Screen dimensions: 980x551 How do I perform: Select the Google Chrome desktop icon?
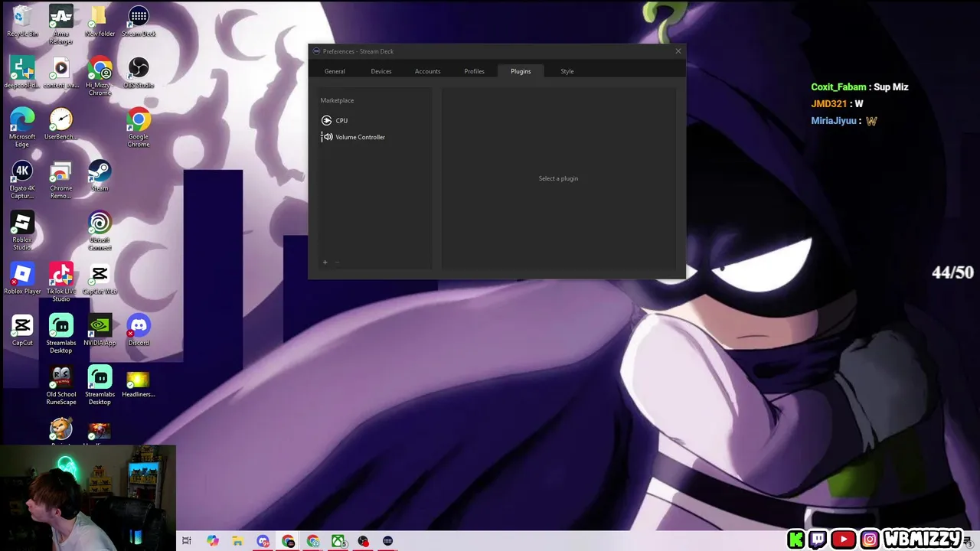coord(139,128)
